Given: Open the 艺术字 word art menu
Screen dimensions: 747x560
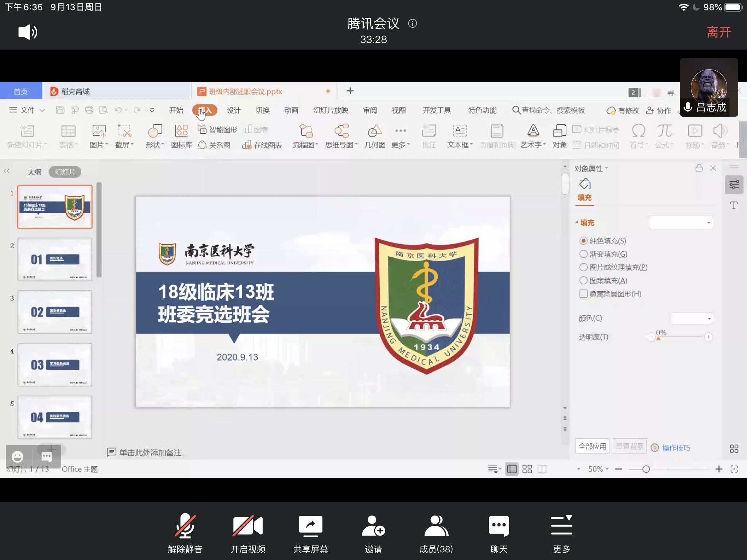Looking at the screenshot, I should click(x=533, y=136).
